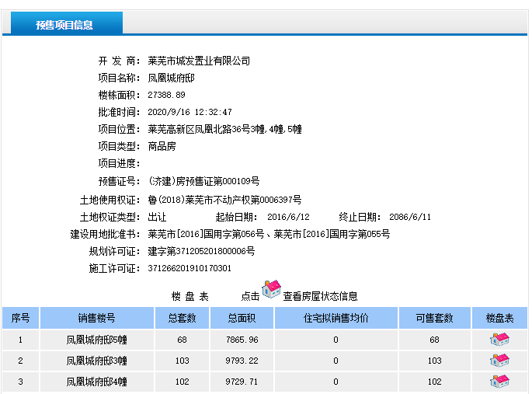Click the 查看房屋状态信息 link text

point(320,296)
